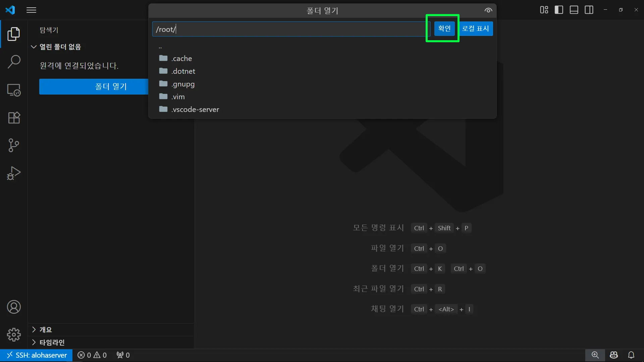The width and height of the screenshot is (644, 362).
Task: Open the Manage gear icon
Action: coord(14,335)
